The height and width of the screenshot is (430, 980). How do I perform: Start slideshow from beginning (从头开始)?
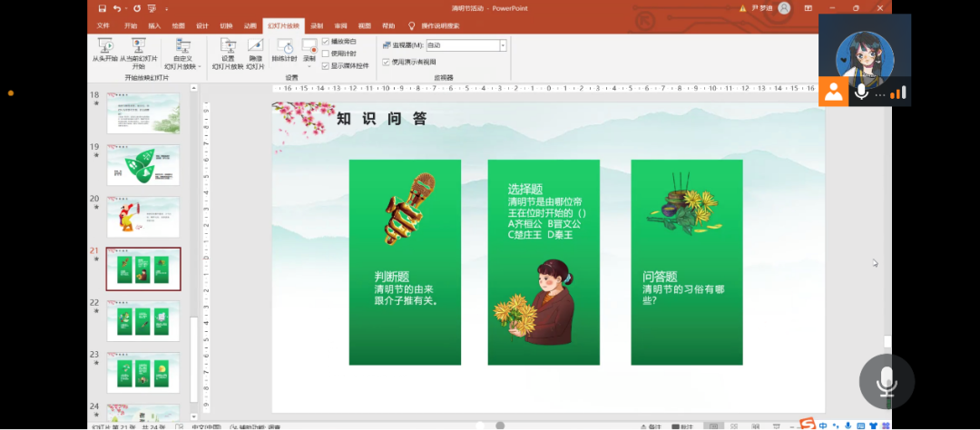[x=104, y=47]
